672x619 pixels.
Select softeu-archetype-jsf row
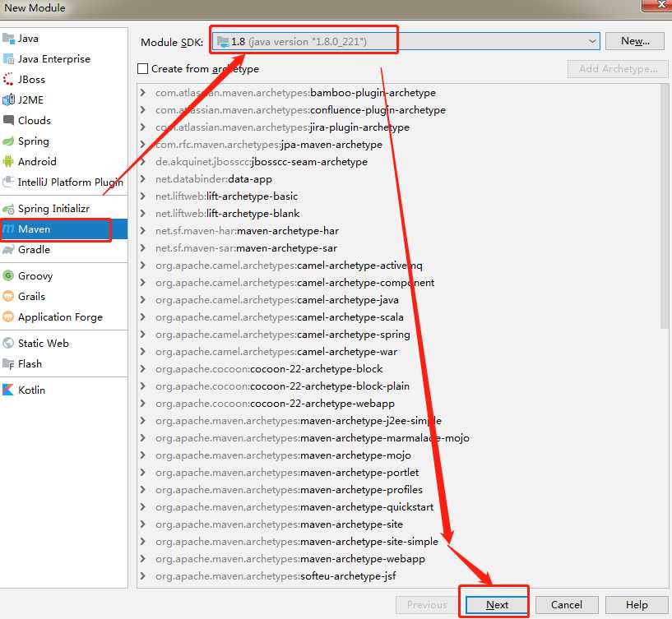pyautogui.click(x=399, y=576)
